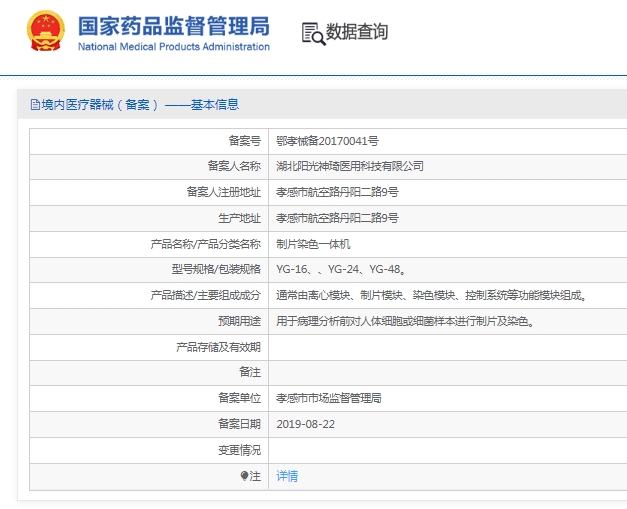
Task: Click the national emblem logo
Action: 46,31
